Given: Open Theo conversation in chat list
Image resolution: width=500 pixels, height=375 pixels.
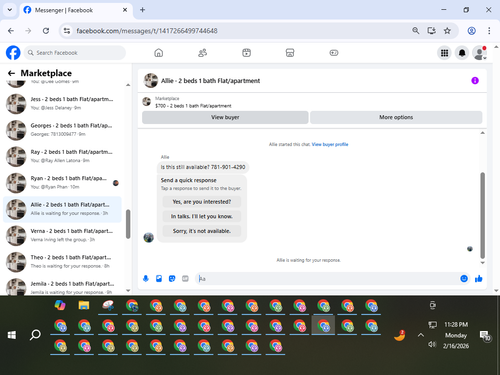Looking at the screenshot, I should point(62,262).
